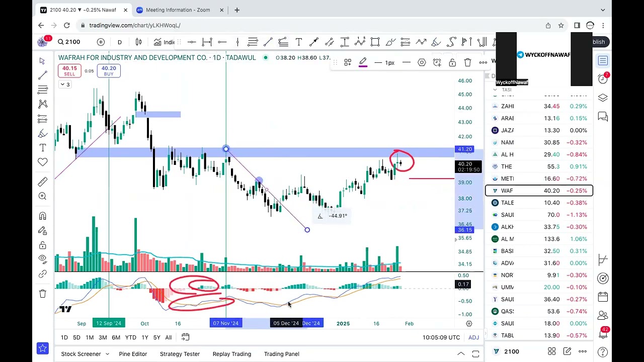Maximize the bottom panel

point(475,354)
